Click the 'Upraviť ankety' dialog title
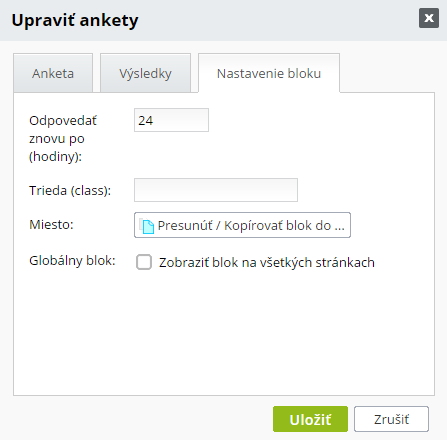This screenshot has height=440, width=447. click(75, 20)
